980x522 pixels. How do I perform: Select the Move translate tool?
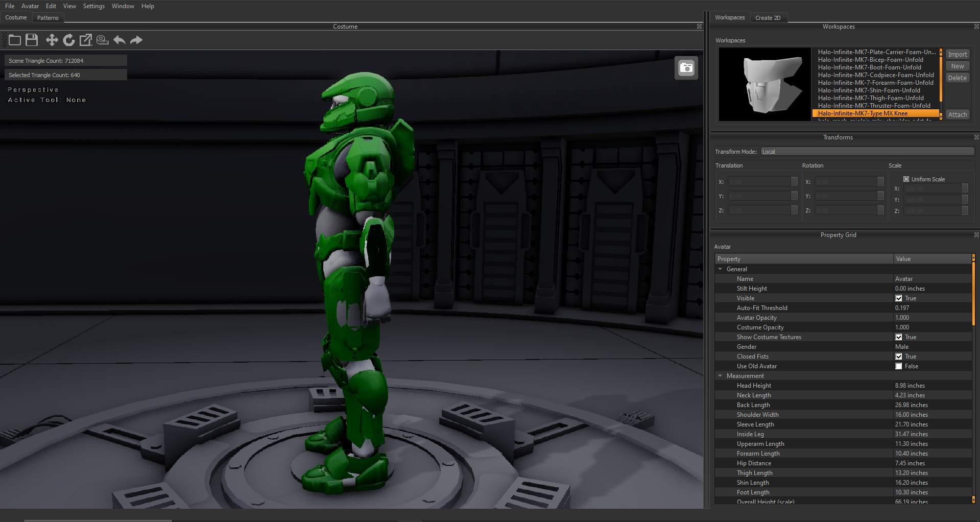(52, 40)
